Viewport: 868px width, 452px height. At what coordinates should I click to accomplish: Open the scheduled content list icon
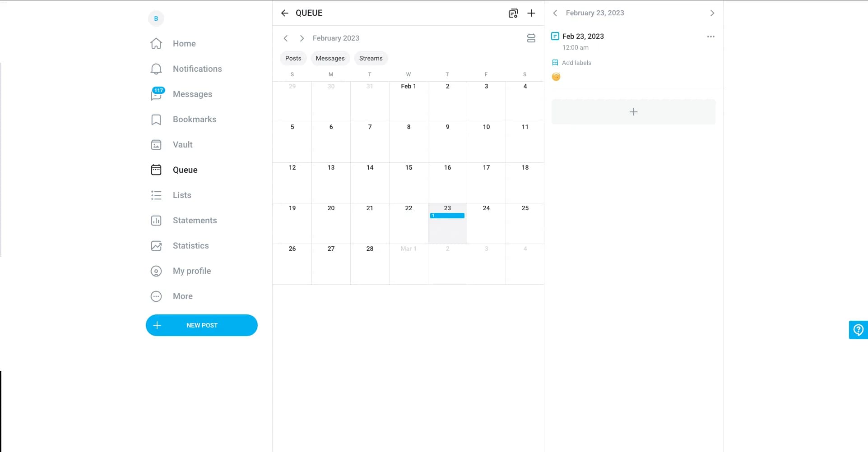tap(513, 13)
